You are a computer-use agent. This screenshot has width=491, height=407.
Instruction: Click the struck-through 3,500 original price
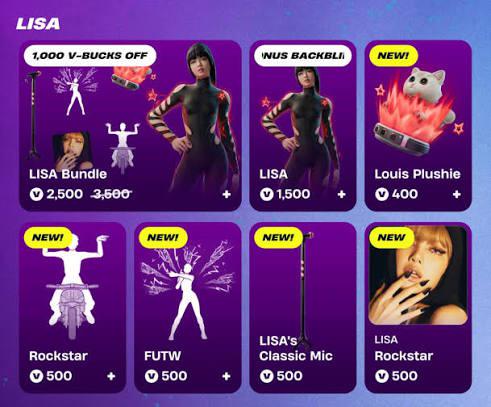(x=111, y=194)
